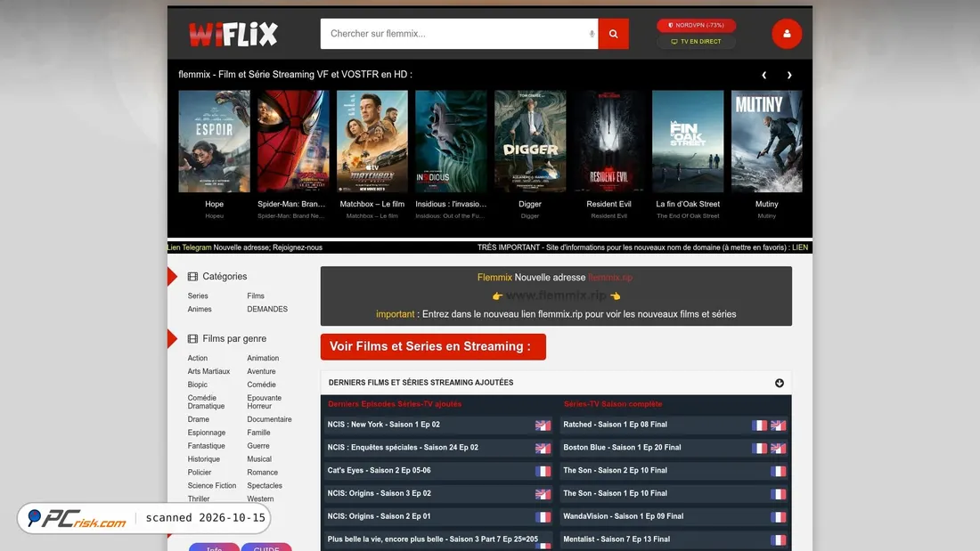
Task: Open the DEMANDES category
Action: pyautogui.click(x=267, y=309)
